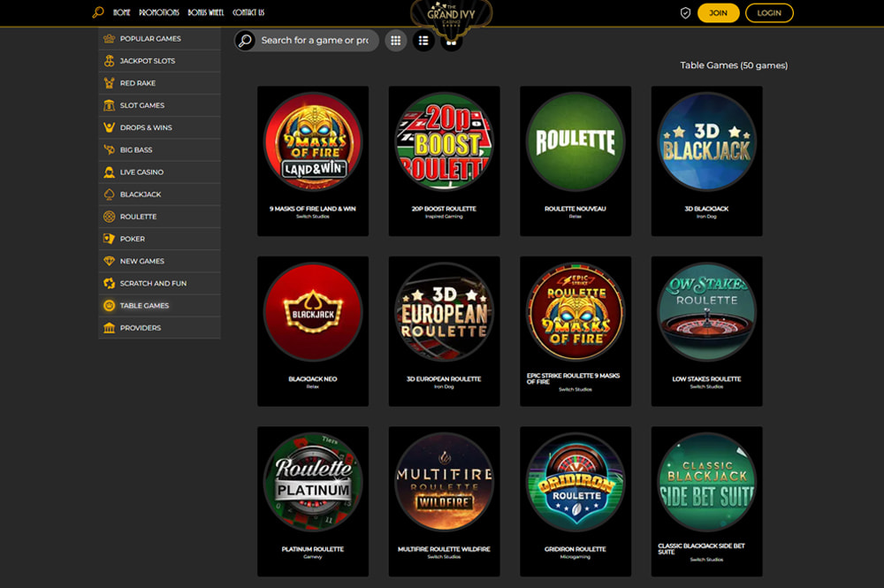Open the Slot Games category
The height and width of the screenshot is (588, 884).
click(159, 105)
